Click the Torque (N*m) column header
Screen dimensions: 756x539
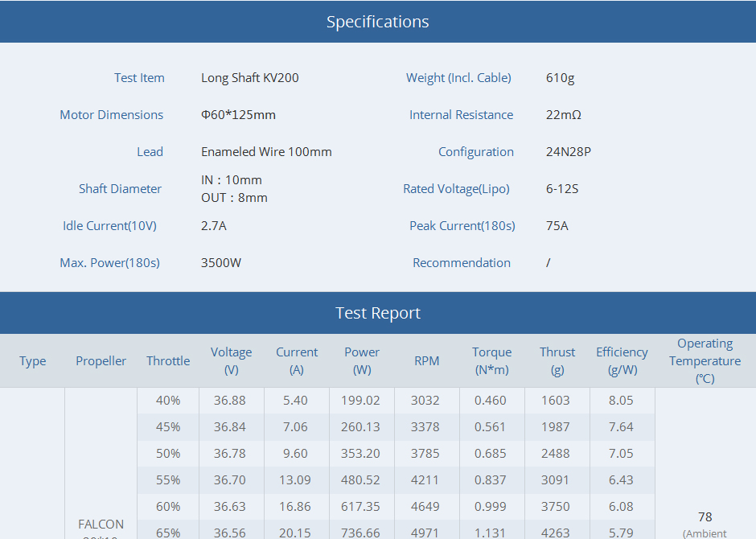pyautogui.click(x=491, y=360)
